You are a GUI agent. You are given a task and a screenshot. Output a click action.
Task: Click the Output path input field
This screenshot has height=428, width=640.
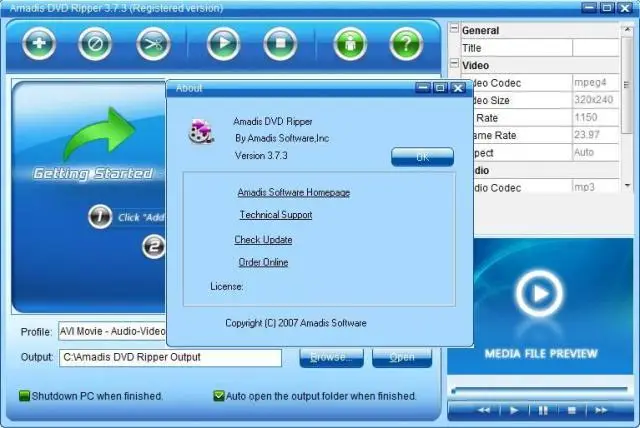click(x=170, y=357)
